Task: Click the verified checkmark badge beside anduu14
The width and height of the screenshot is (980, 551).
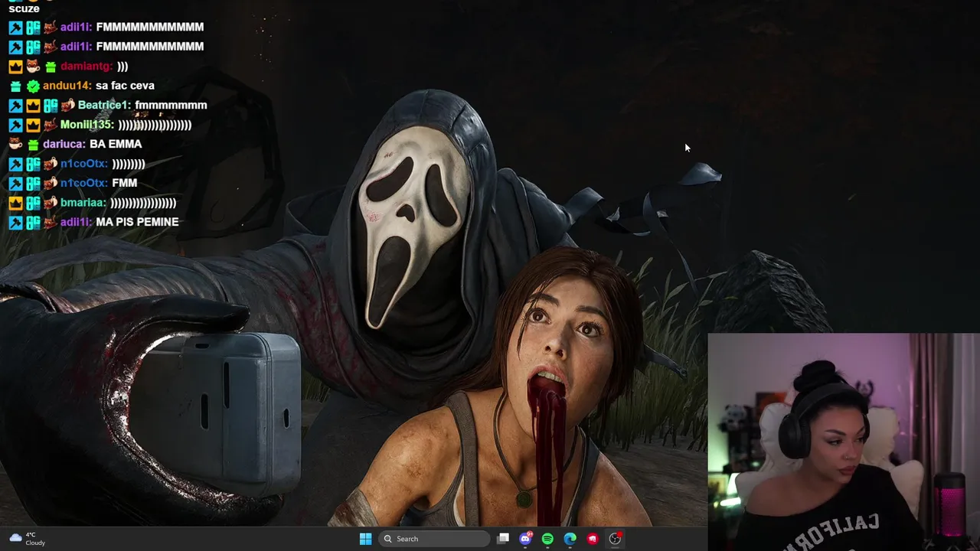Action: (x=33, y=86)
